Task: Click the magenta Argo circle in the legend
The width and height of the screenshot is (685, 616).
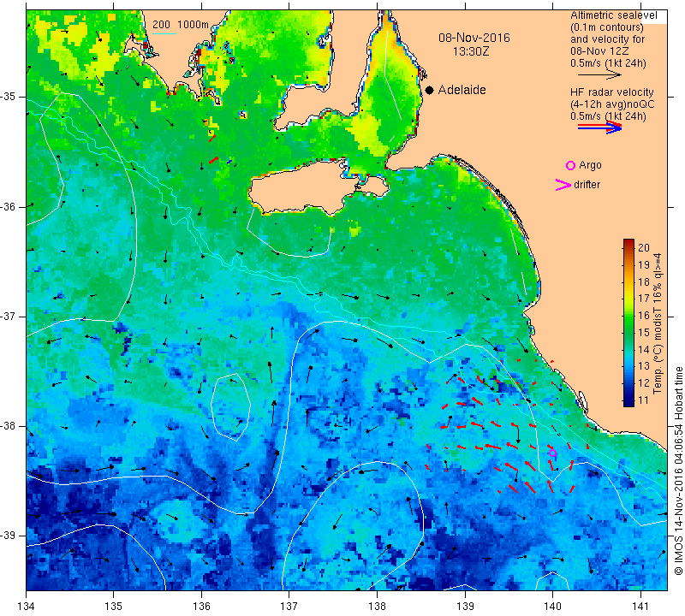Action: [x=570, y=165]
